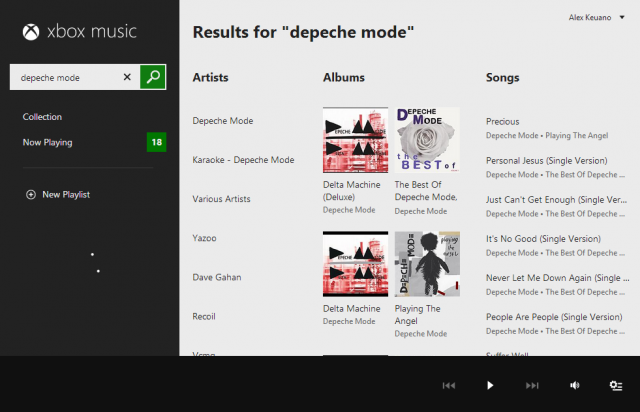The width and height of the screenshot is (640, 412).
Task: Click the green 18 Now Playing badge
Action: click(x=157, y=142)
